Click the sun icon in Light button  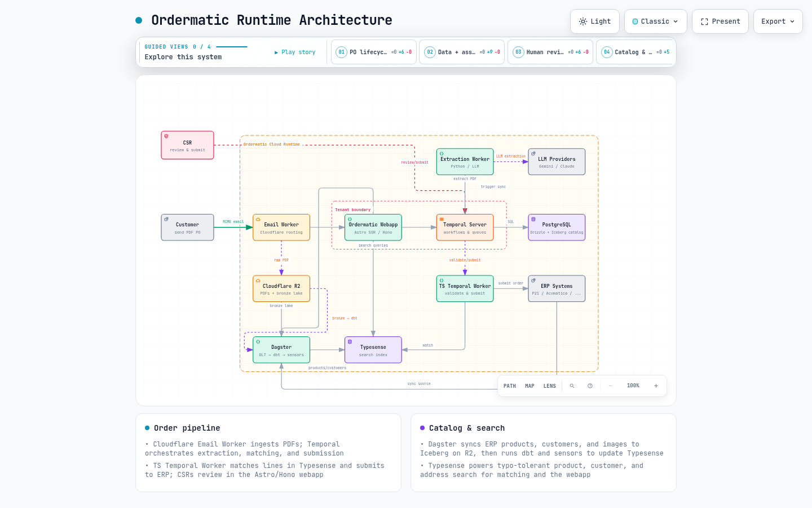point(583,21)
